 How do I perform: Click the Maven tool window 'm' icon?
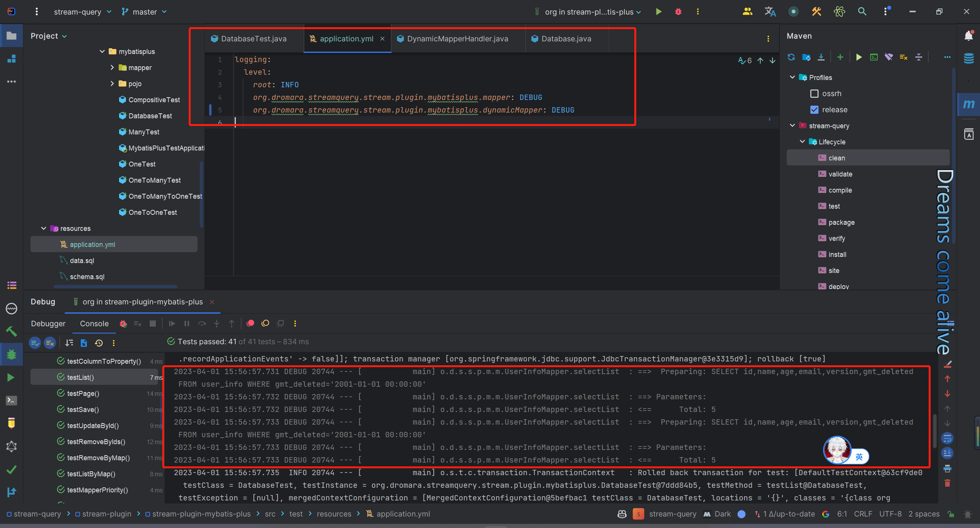tap(969, 104)
